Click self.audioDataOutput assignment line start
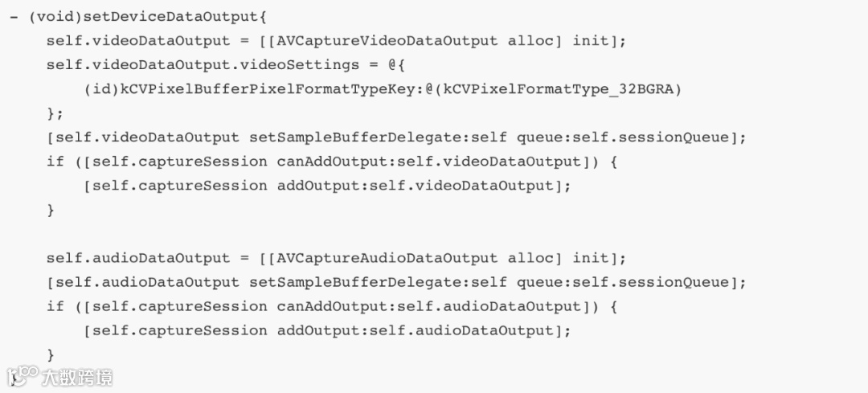The height and width of the screenshot is (393, 868). tap(138, 258)
